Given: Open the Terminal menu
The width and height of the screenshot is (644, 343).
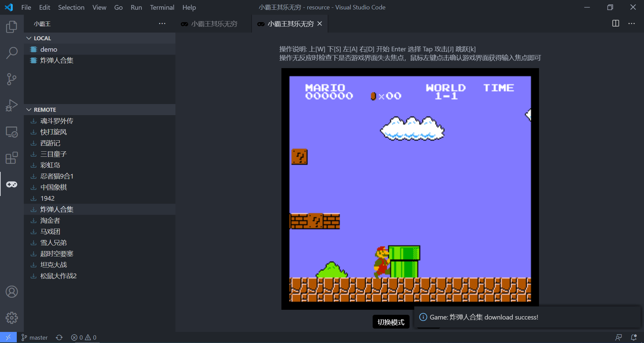Looking at the screenshot, I should point(162,7).
